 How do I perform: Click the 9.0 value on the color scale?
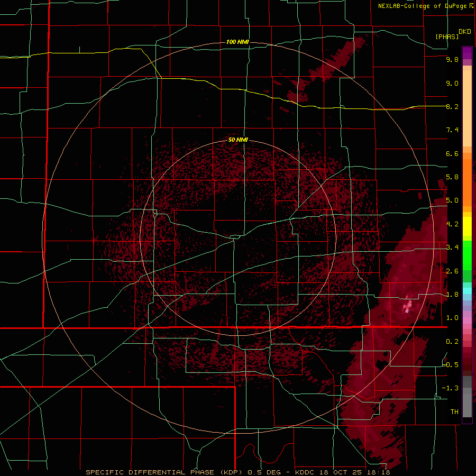pos(452,83)
